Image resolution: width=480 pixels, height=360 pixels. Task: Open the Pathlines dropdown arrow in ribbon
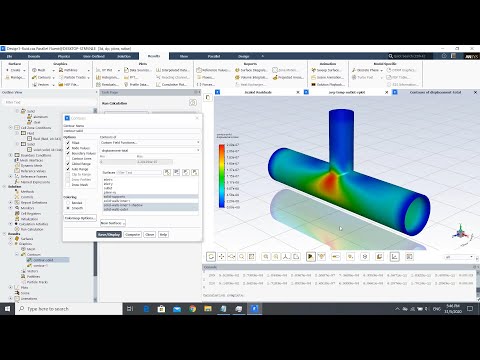(89, 70)
